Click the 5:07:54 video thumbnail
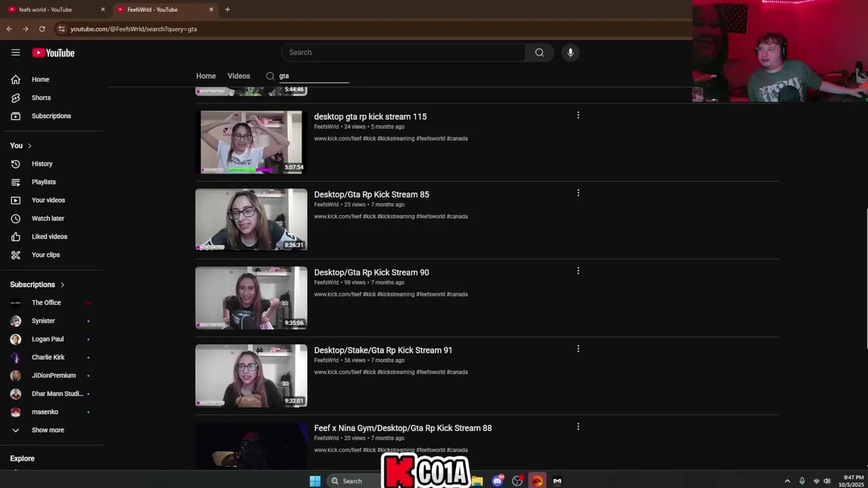 coord(251,142)
